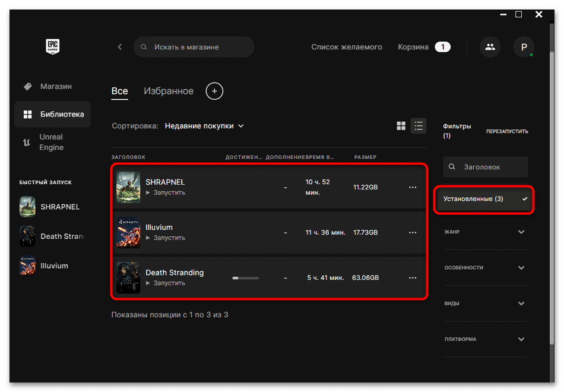Open the friends list icon
The height and width of the screenshot is (392, 564).
click(490, 47)
